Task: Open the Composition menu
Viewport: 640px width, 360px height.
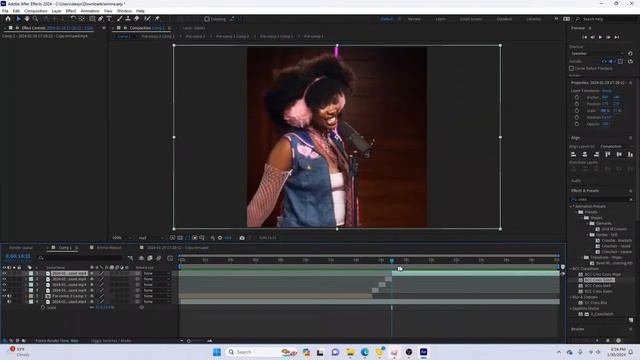Action: (x=36, y=11)
